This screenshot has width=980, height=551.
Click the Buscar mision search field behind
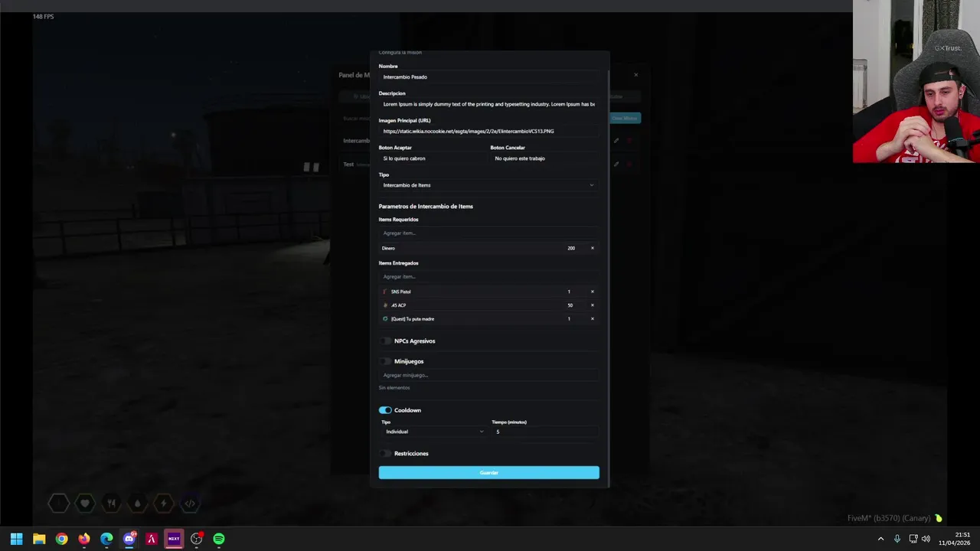[355, 118]
